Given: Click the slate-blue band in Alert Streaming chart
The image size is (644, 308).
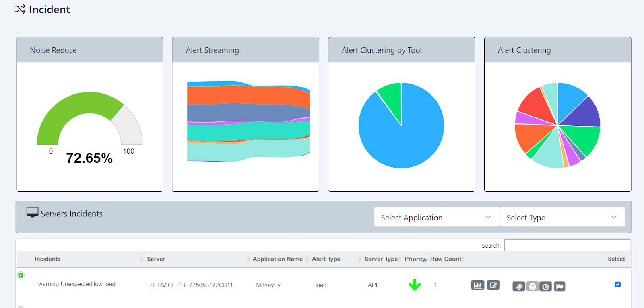Looking at the screenshot, I should tap(248, 113).
